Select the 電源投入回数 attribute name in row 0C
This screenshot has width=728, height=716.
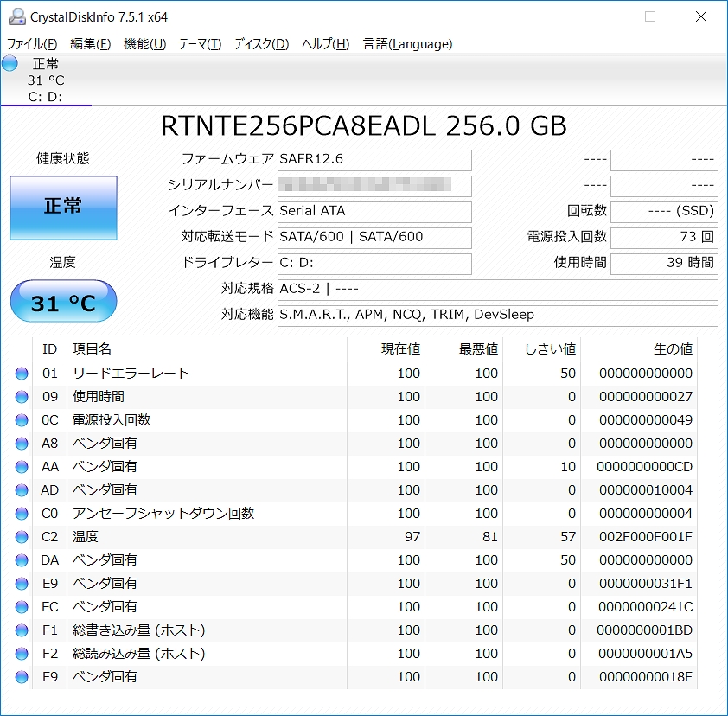point(112,419)
